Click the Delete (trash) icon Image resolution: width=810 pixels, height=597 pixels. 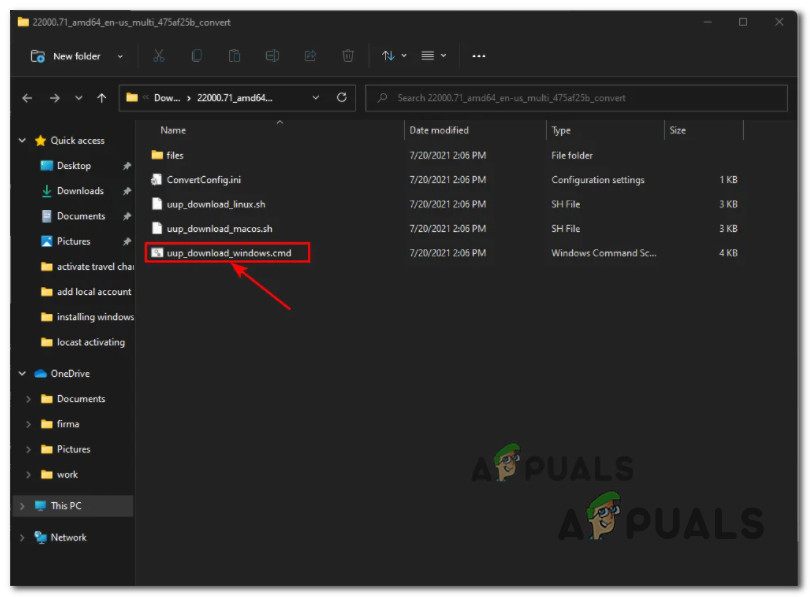pos(348,56)
